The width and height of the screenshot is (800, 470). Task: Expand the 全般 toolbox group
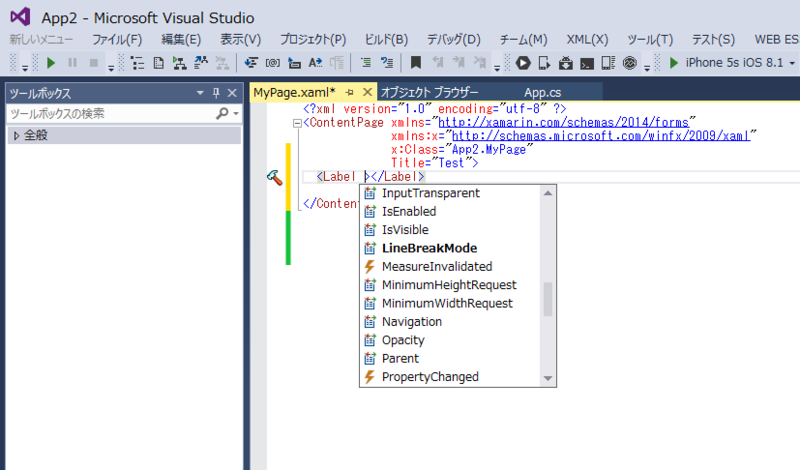coord(16,136)
